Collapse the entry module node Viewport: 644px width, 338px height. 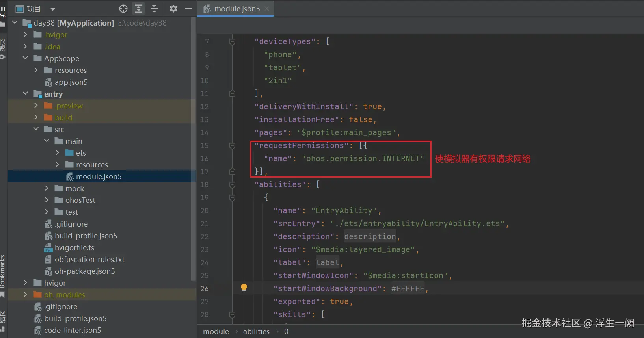point(26,94)
